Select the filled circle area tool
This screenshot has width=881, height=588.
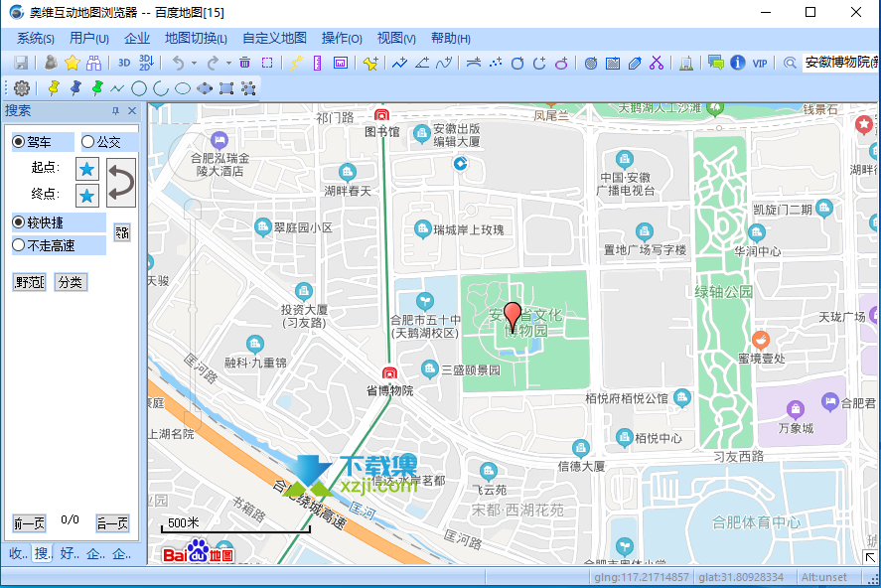591,63
